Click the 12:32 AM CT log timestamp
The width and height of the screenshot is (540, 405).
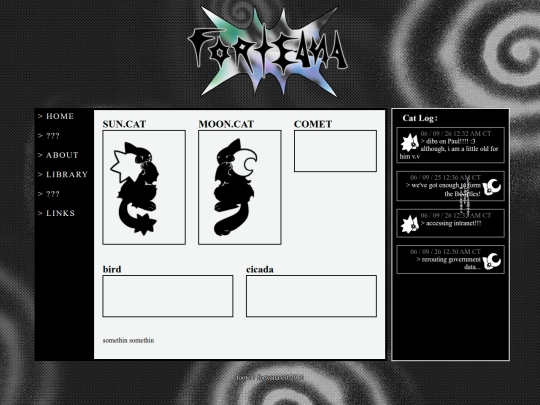pos(456,134)
